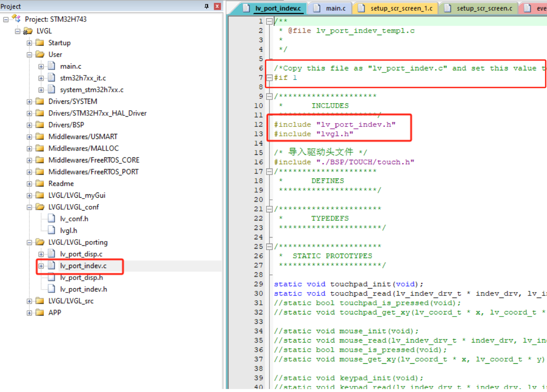Expand Middlewares/FreeRTOS_PORT folder
The height and width of the screenshot is (392, 547).
29,172
